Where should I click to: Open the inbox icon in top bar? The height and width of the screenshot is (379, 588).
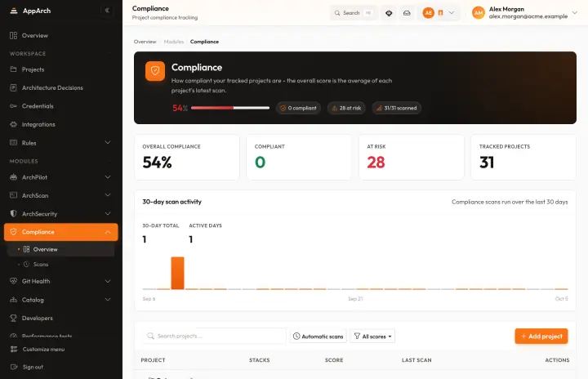(x=407, y=13)
